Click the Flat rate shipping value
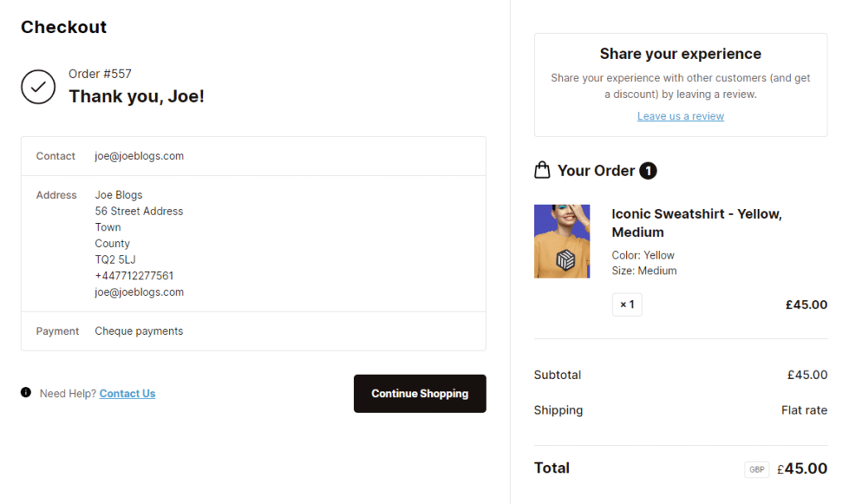 tap(803, 409)
